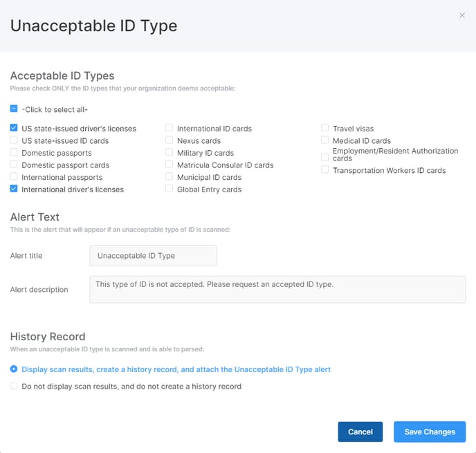Select International passports checkbox
The height and width of the screenshot is (453, 476).
point(14,176)
